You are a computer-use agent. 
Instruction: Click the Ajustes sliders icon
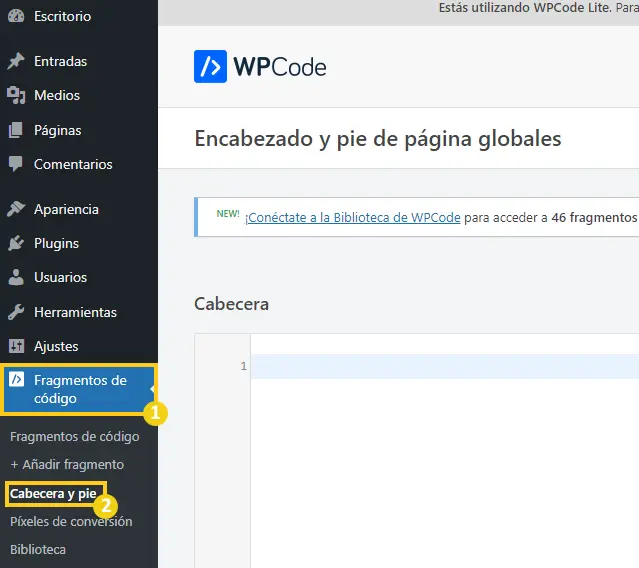[x=16, y=346]
